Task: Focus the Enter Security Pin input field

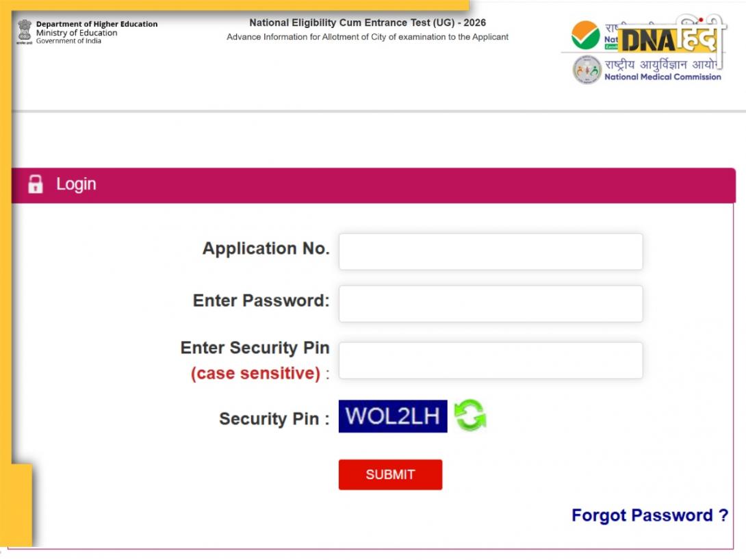Action: pyautogui.click(x=490, y=360)
